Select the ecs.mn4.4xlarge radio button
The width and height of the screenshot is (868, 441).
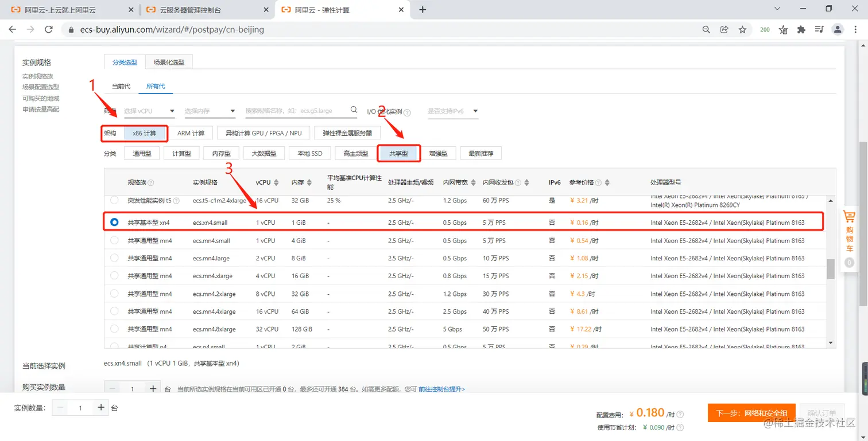pos(114,311)
